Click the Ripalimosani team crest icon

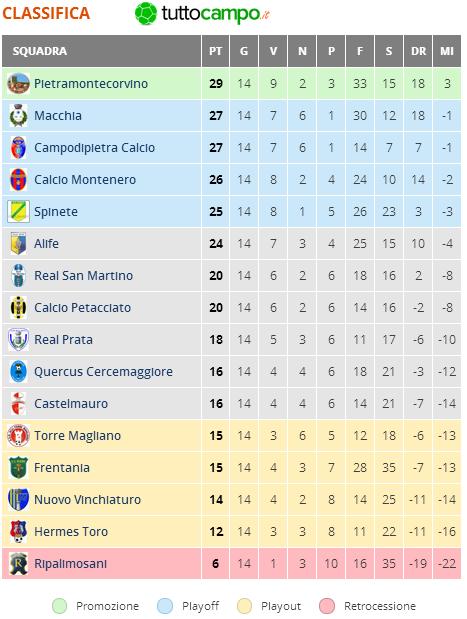18,563
